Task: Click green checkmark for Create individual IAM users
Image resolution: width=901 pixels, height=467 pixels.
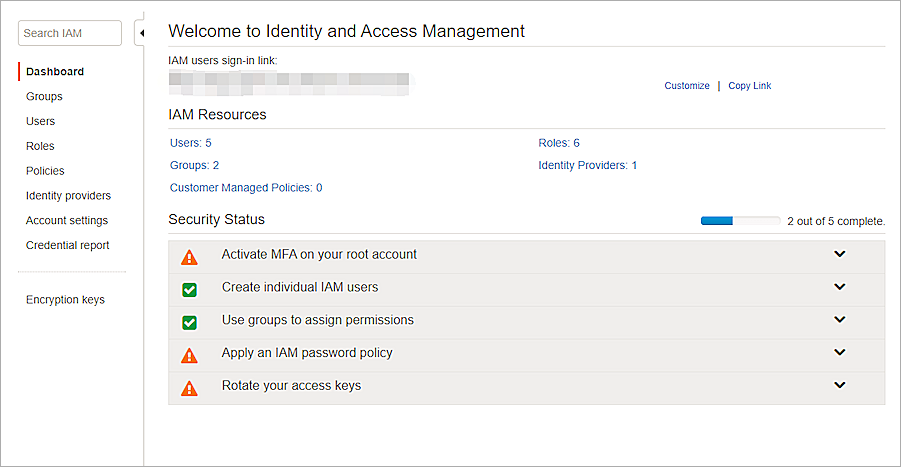Action: (x=189, y=290)
